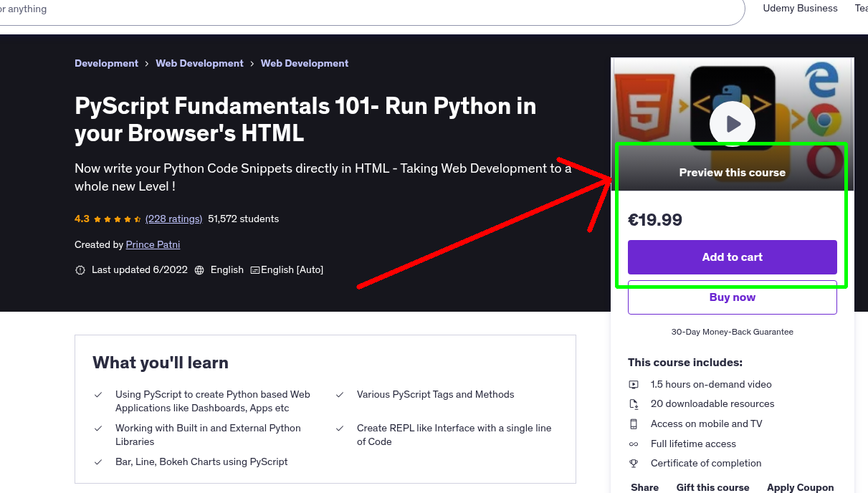Click the certificate of completion trophy icon
The height and width of the screenshot is (493, 868).
634,463
